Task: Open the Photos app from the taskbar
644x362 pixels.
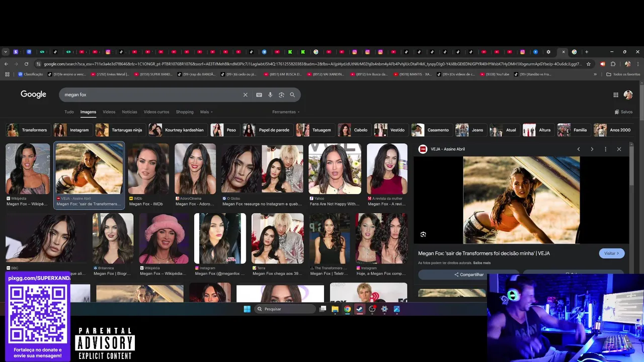Action: tap(397, 309)
